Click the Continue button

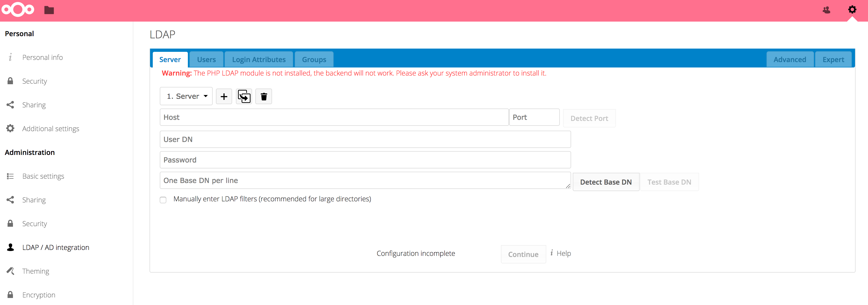[x=523, y=254]
